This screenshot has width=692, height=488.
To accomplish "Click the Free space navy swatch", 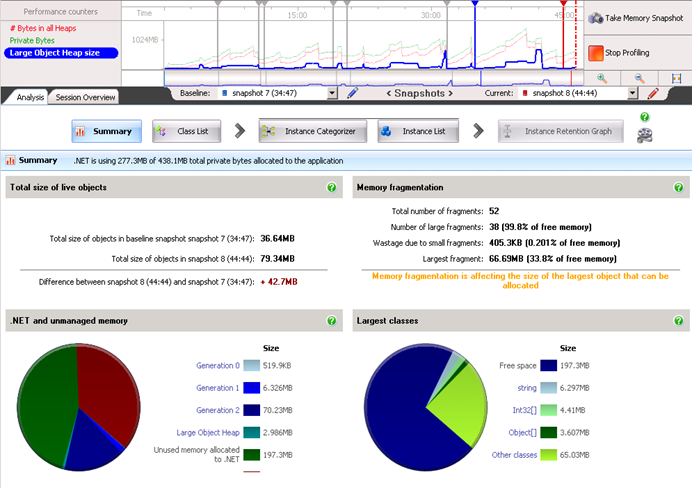I will click(x=549, y=365).
